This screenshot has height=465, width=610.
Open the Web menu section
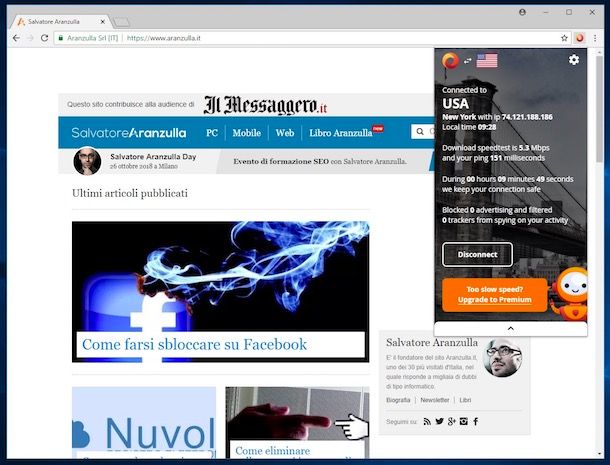[285, 133]
